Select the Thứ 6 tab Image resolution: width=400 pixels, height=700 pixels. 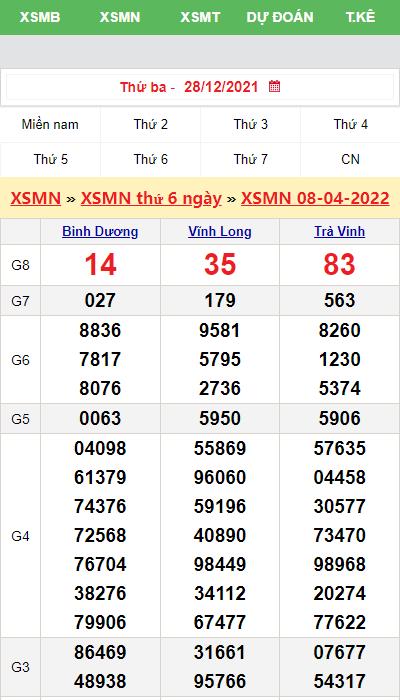pos(150,159)
